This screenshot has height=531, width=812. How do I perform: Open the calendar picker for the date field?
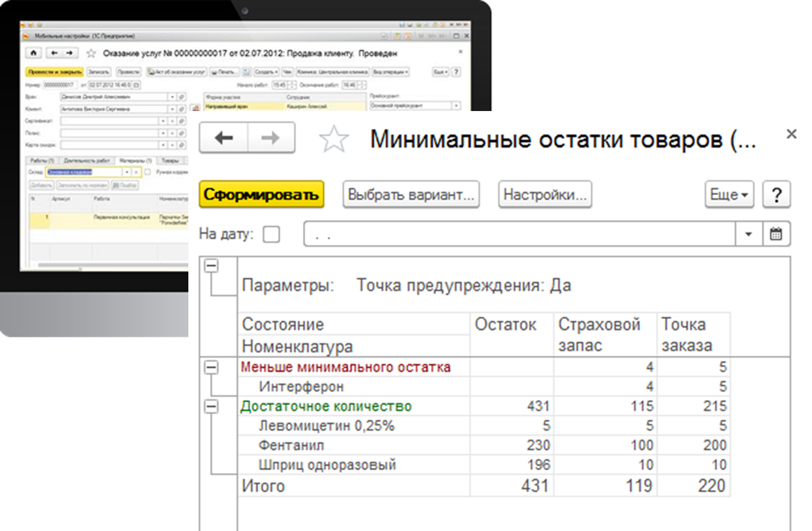776,234
